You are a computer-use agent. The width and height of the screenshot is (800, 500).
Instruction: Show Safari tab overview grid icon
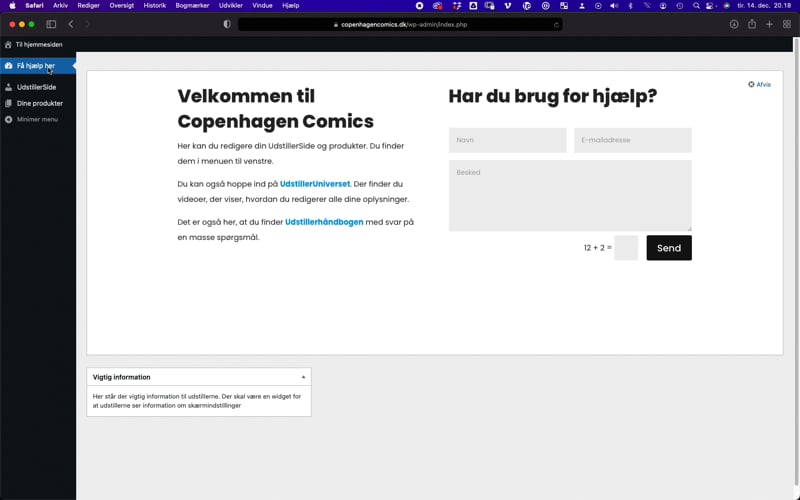coord(787,24)
